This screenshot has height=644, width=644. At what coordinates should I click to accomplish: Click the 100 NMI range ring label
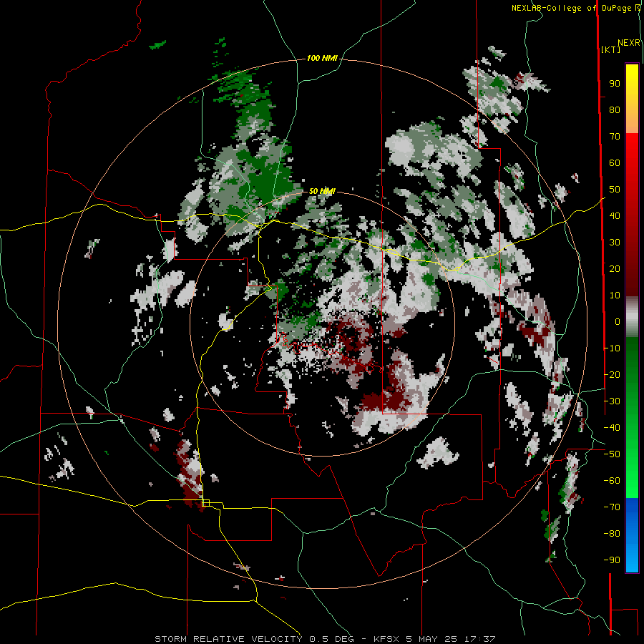click(x=322, y=59)
